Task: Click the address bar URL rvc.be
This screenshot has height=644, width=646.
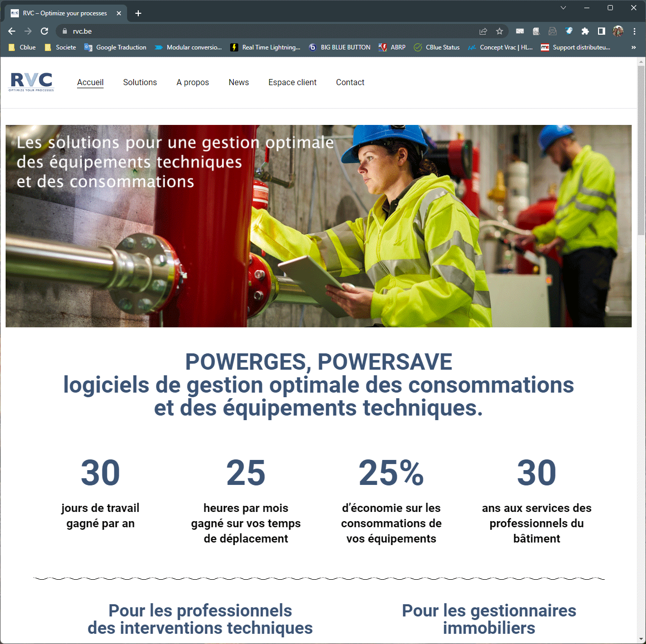Action: pos(82,31)
